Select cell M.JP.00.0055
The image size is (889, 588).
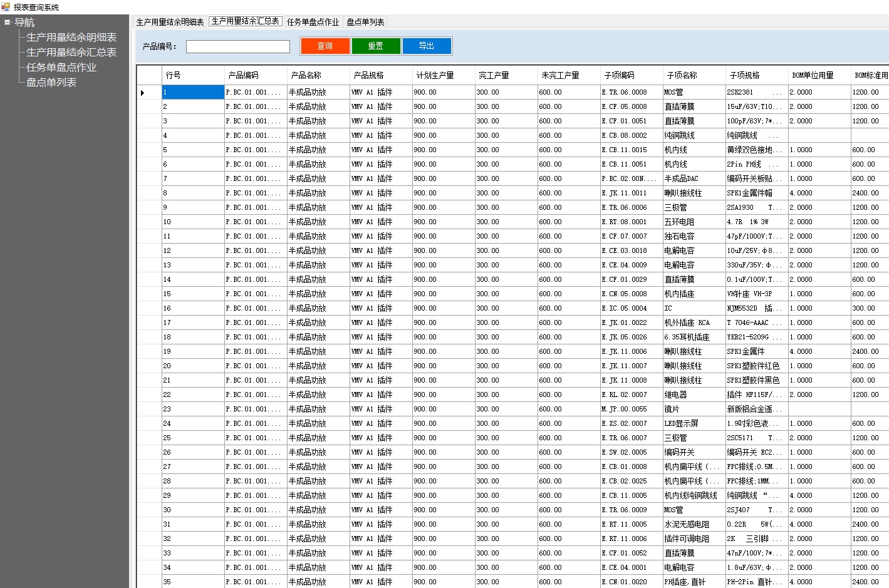tap(632, 410)
